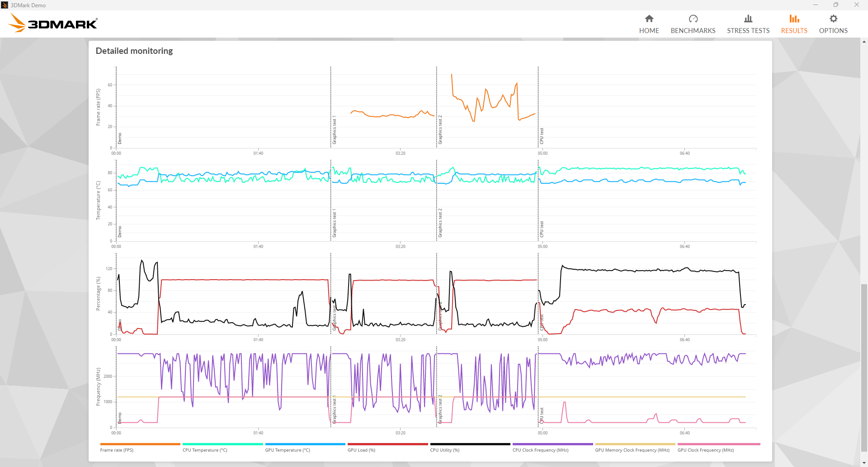868x467 pixels.
Task: Click the scroll down arrow
Action: click(864, 463)
